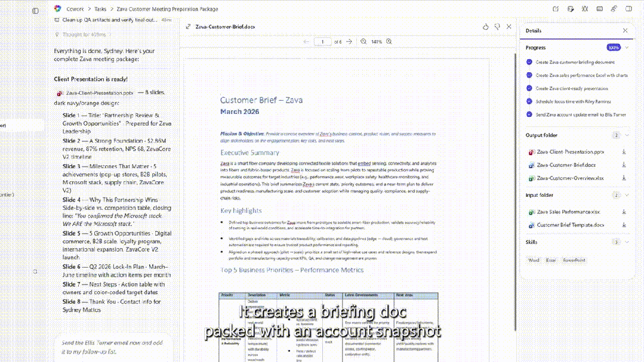
Task: Expand the document preview to full size
Action: (188, 27)
